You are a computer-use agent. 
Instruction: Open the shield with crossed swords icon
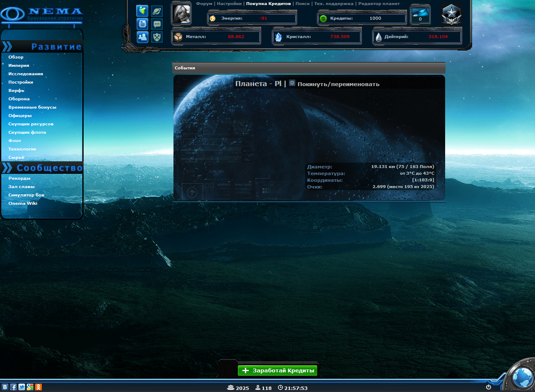(157, 37)
